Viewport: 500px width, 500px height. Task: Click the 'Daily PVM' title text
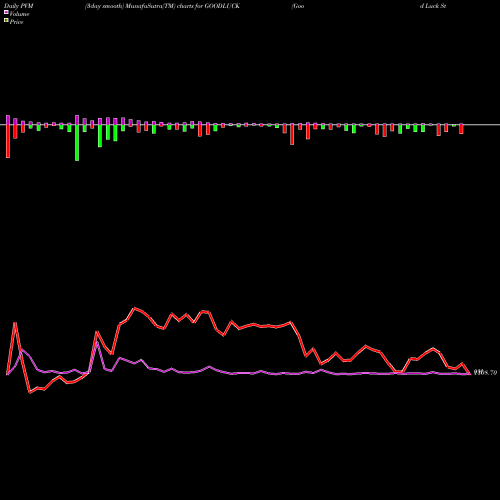[19, 6]
